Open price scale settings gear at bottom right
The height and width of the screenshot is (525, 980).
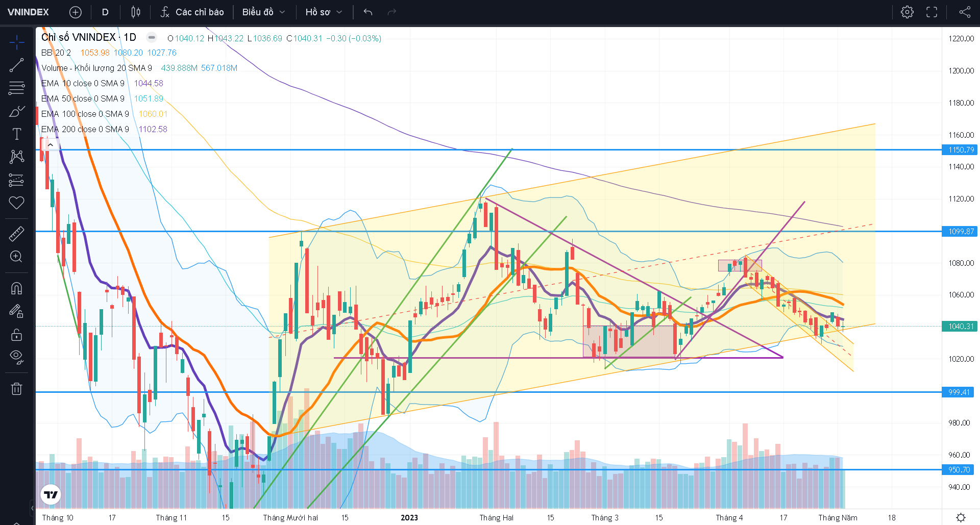(x=961, y=517)
